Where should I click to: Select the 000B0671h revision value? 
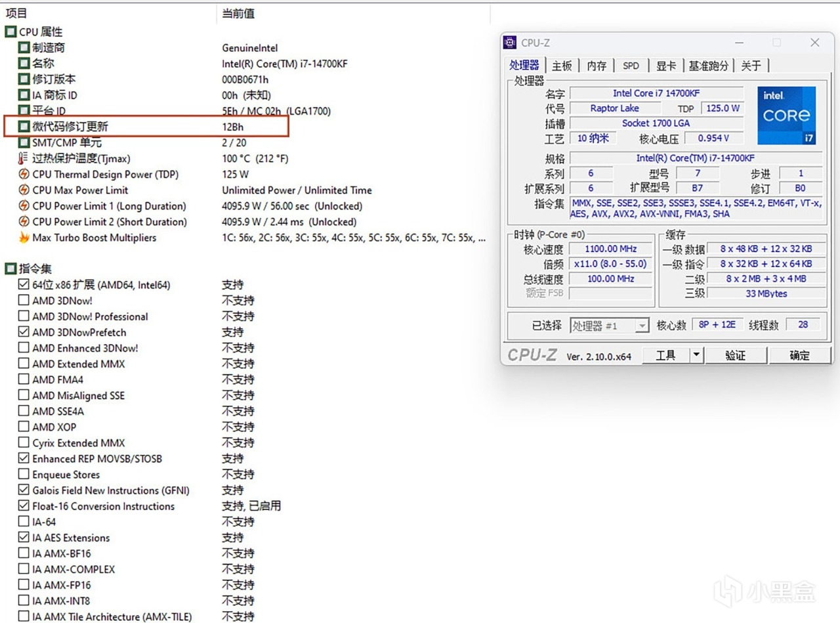coord(245,79)
